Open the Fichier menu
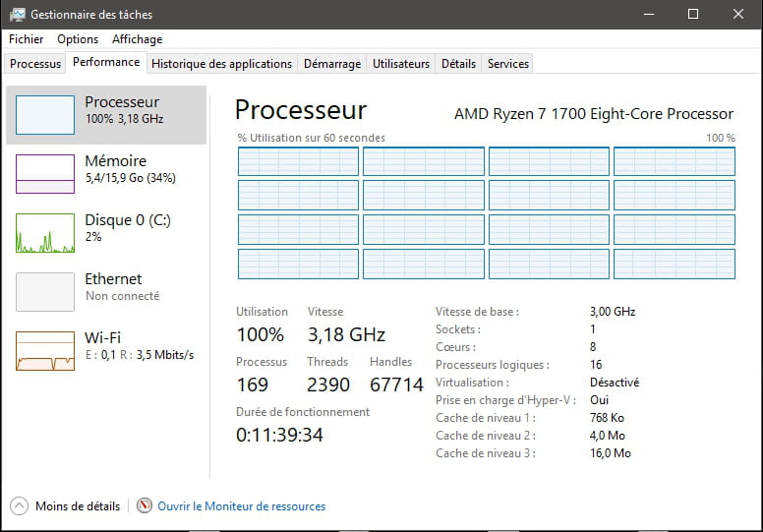This screenshot has height=532, width=763. [27, 39]
